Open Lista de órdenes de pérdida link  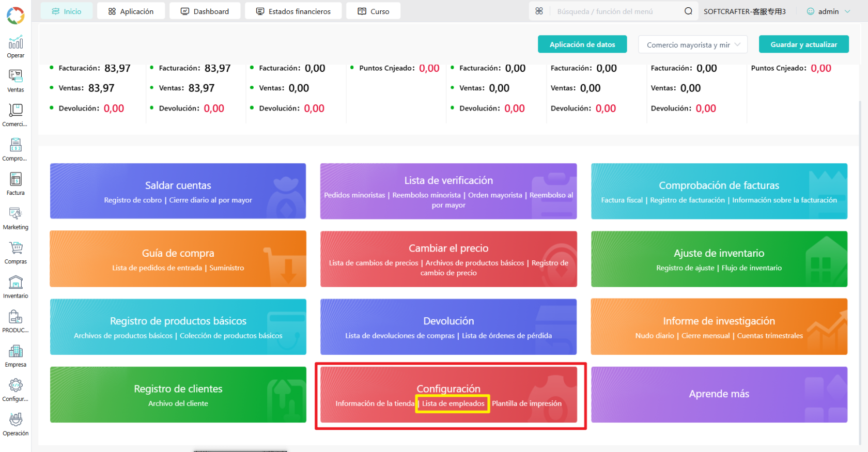coord(507,336)
